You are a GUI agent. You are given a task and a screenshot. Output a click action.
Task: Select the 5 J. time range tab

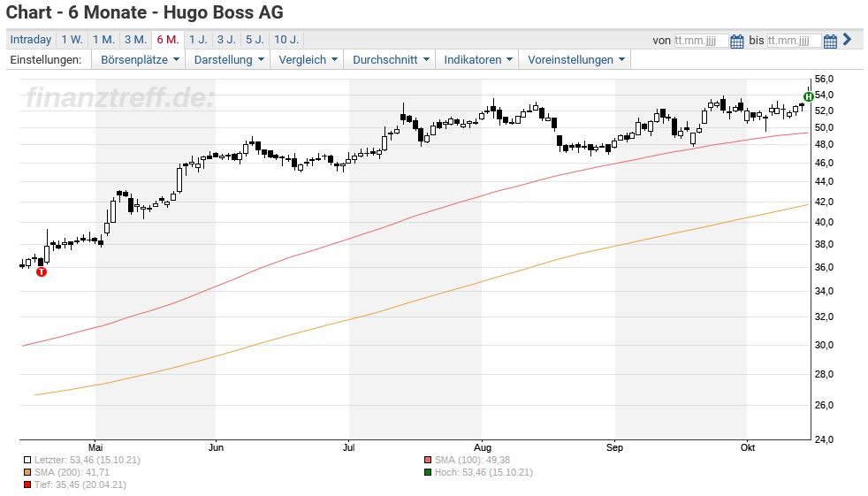[255, 40]
